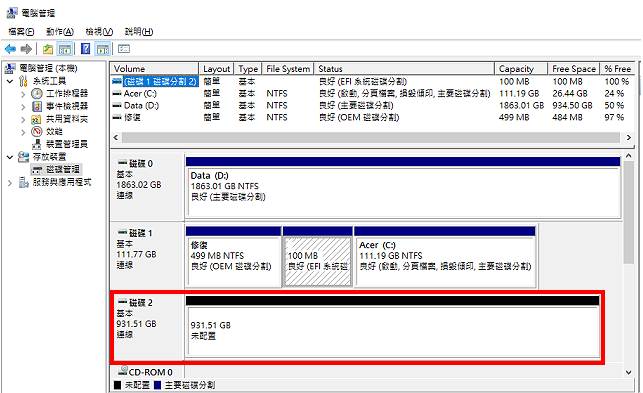
Task: Click the Help question mark toolbar icon
Action: [85, 49]
